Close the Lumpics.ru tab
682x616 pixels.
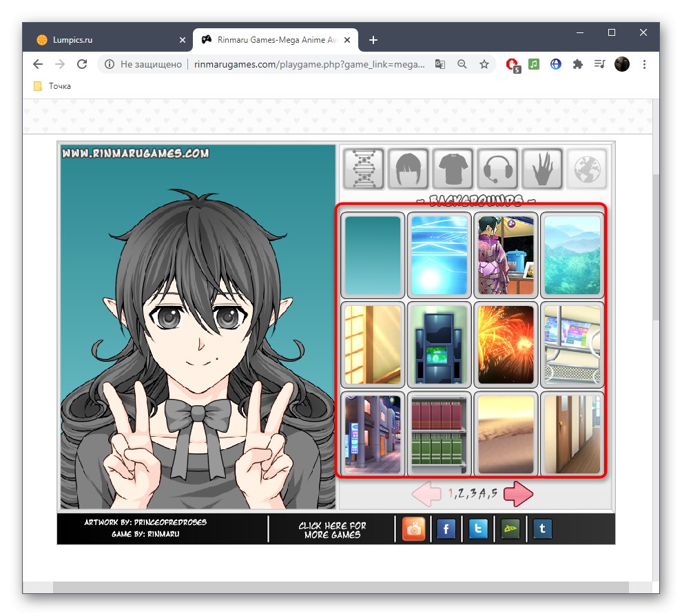(183, 40)
